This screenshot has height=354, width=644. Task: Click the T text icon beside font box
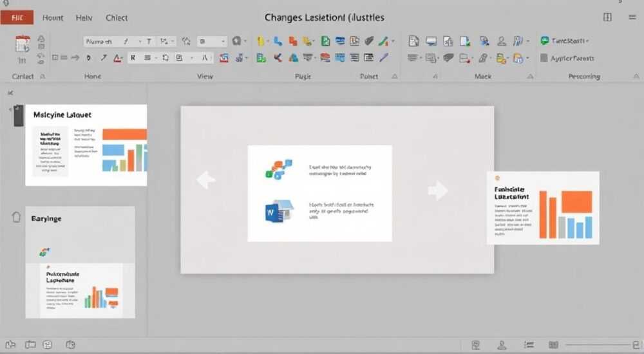(149, 41)
